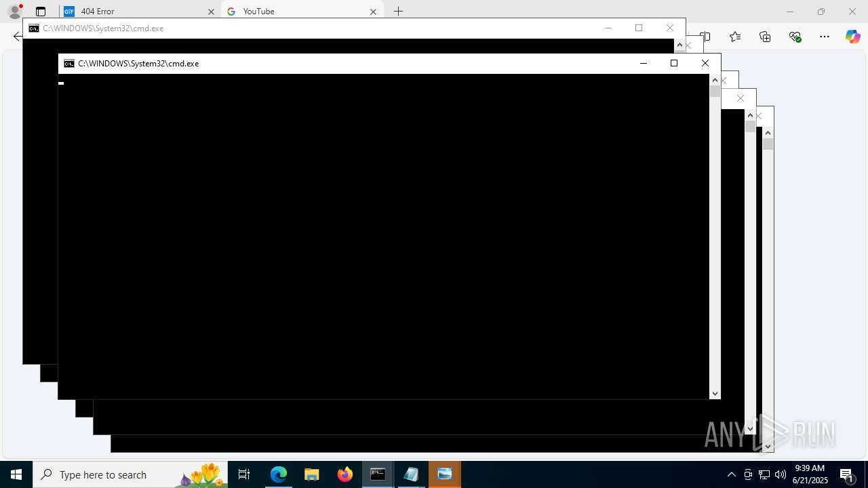Open Task View on the taskbar
The width and height of the screenshot is (868, 488).
(x=244, y=474)
